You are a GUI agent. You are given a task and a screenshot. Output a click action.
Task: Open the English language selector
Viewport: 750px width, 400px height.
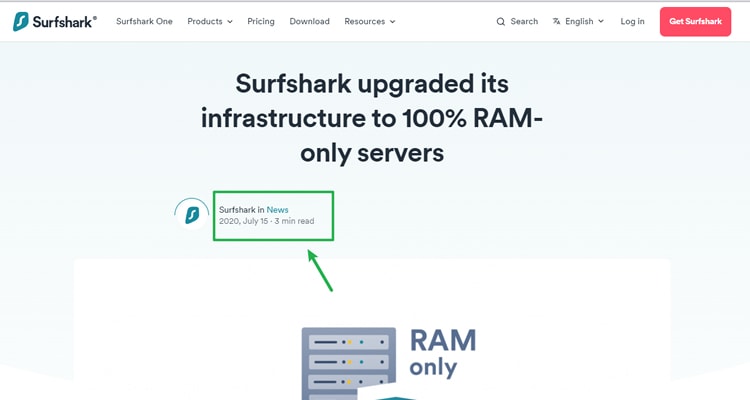tap(578, 22)
